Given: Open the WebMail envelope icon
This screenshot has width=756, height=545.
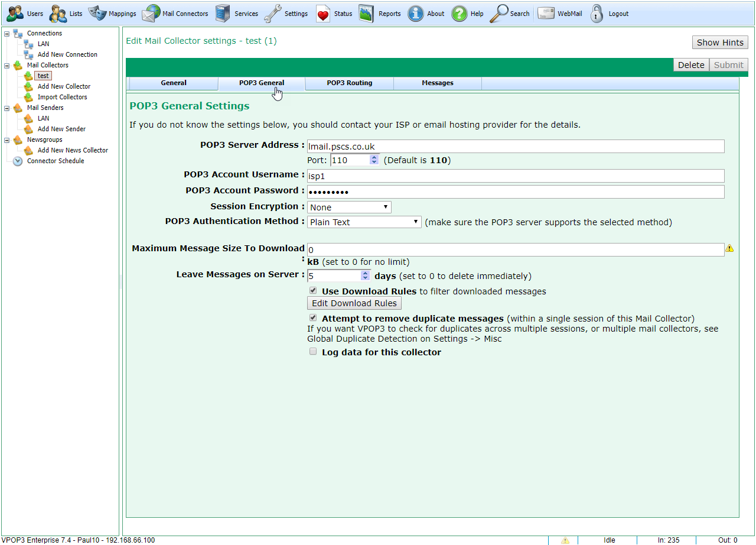Looking at the screenshot, I should pos(546,14).
